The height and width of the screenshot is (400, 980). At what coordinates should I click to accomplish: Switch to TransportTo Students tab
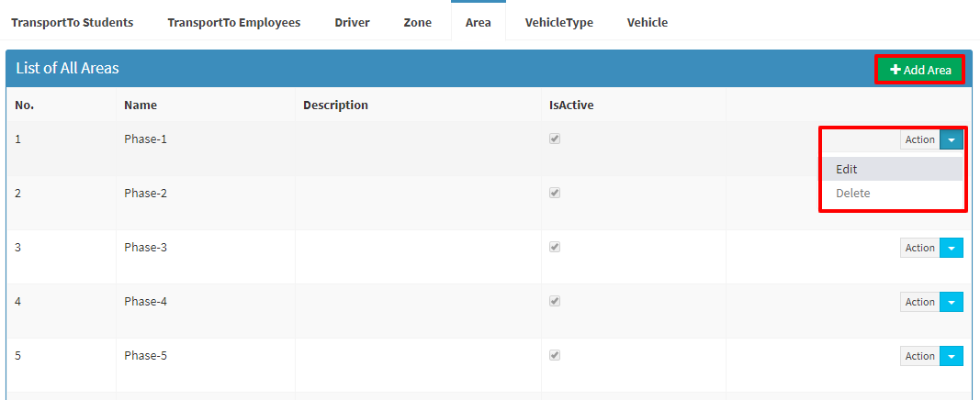73,22
